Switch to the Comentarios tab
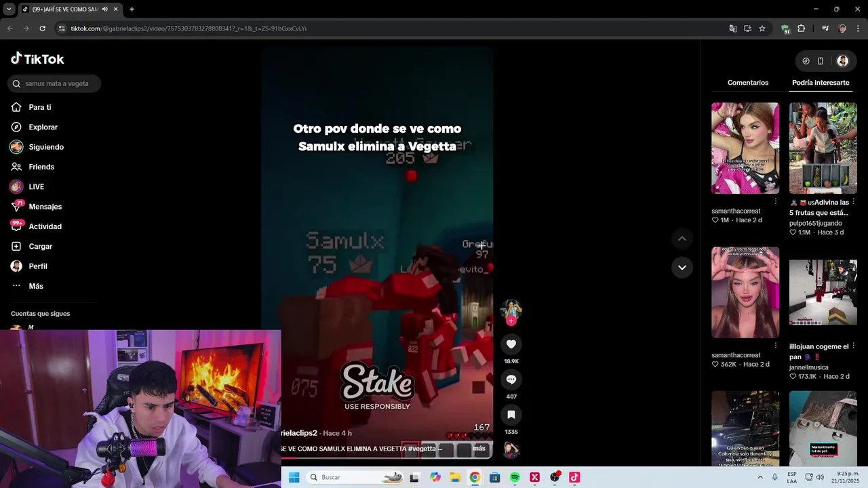The width and height of the screenshot is (868, 488). tap(748, 83)
